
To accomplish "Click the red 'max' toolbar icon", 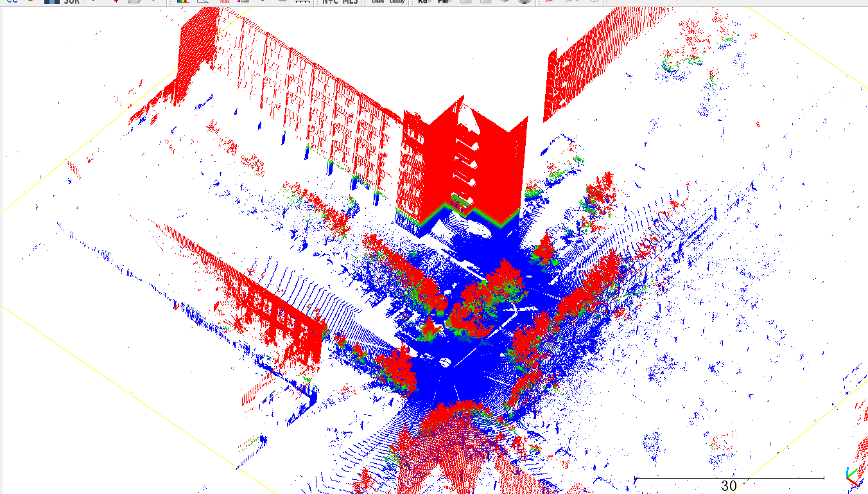I will click(224, 2).
